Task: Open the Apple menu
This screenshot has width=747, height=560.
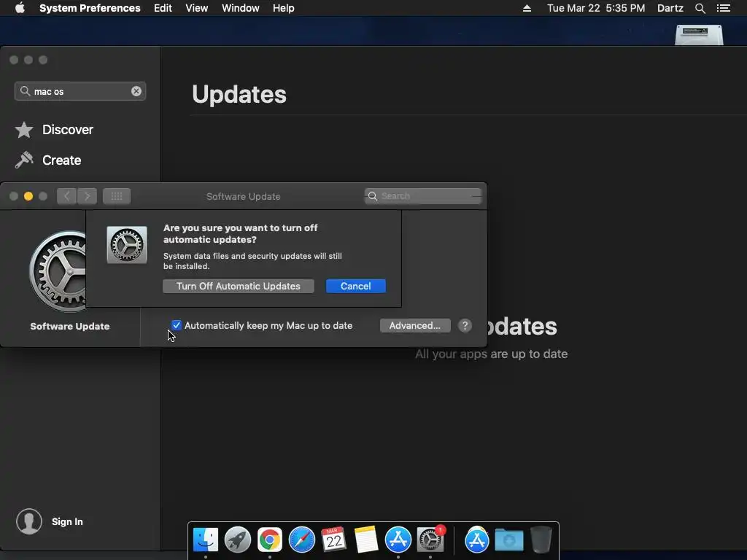Action: [20, 8]
